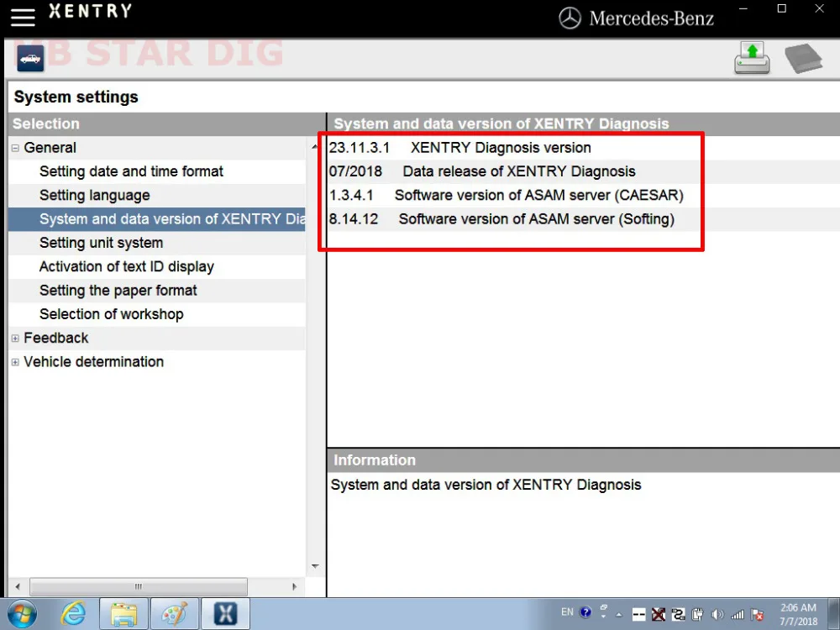Image resolution: width=840 pixels, height=630 pixels.
Task: Click the network signal bars tray icon
Action: [738, 615]
